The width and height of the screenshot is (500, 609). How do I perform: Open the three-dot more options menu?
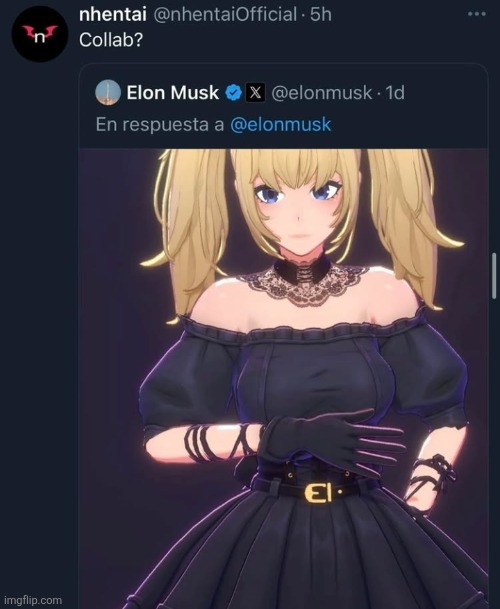477,14
